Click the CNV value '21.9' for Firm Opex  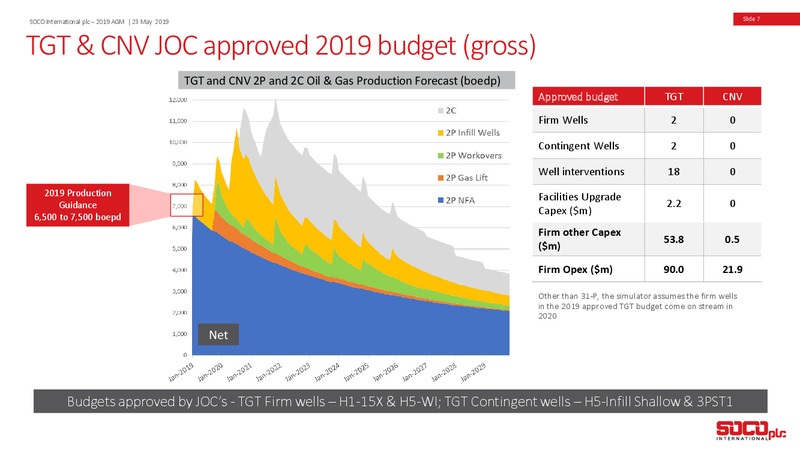[732, 269]
